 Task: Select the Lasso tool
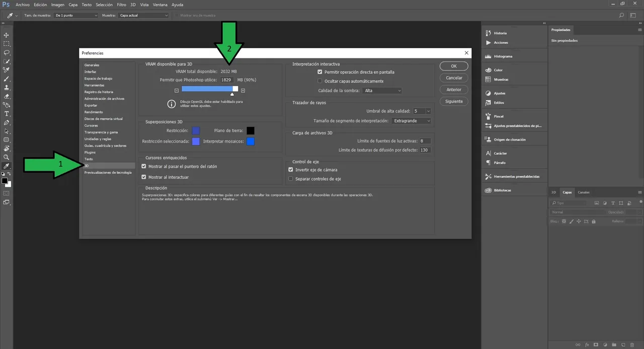[7, 52]
